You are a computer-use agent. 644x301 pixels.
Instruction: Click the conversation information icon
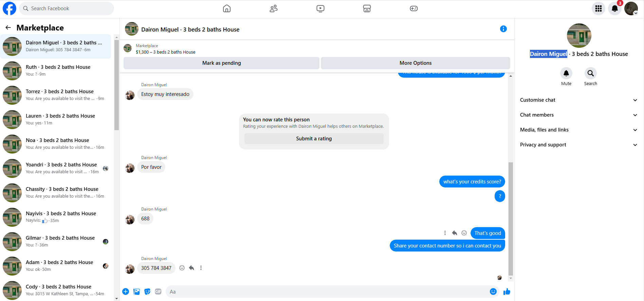point(503,29)
